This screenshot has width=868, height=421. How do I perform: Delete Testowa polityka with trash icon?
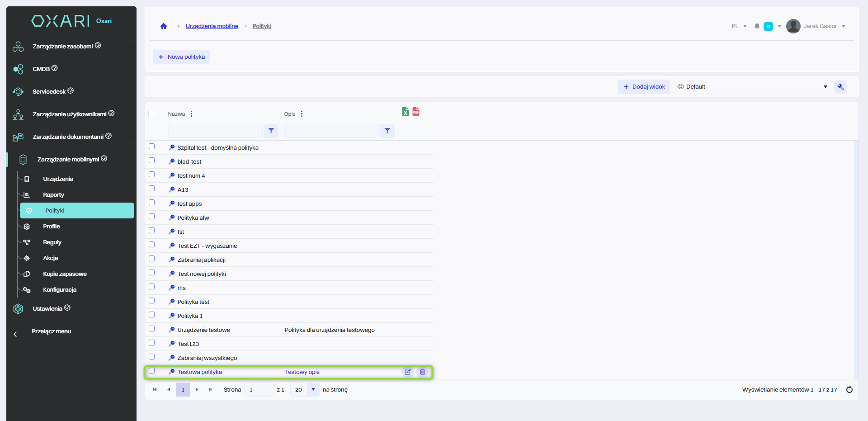pyautogui.click(x=422, y=372)
